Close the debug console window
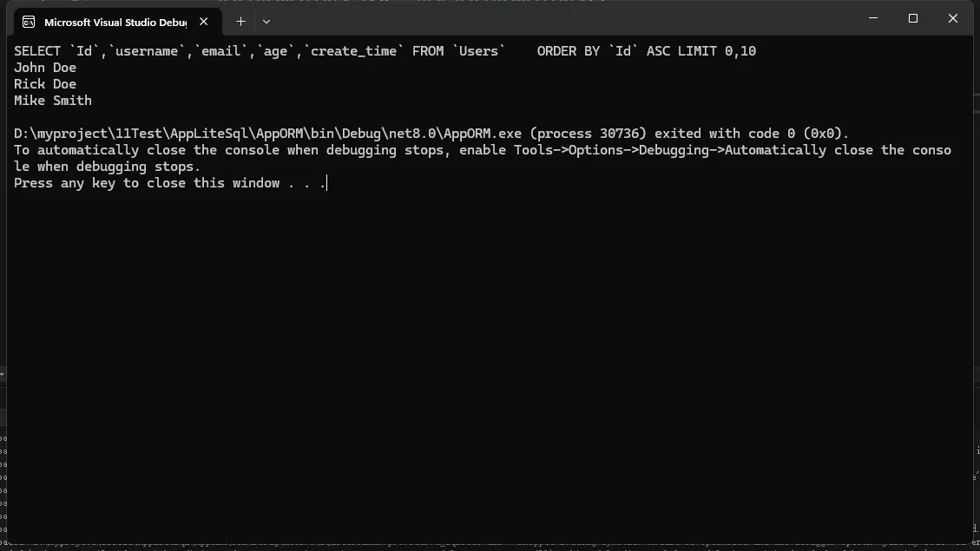The image size is (980, 551). (952, 18)
